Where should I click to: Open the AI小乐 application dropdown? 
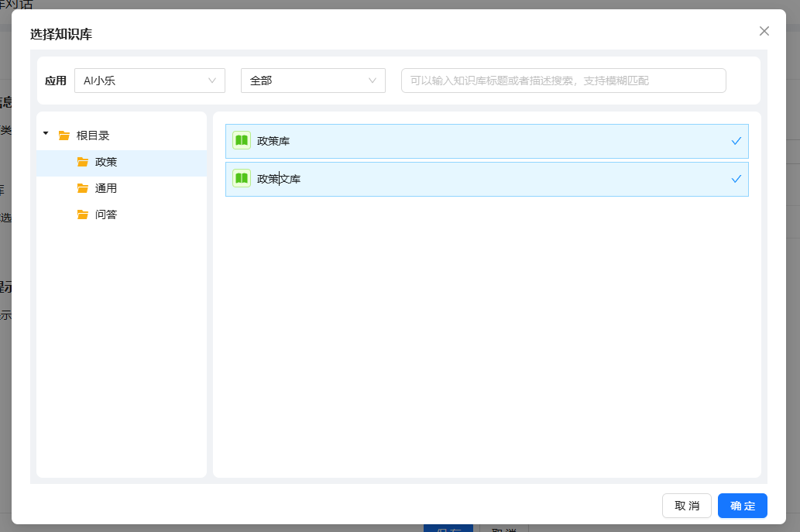(149, 81)
